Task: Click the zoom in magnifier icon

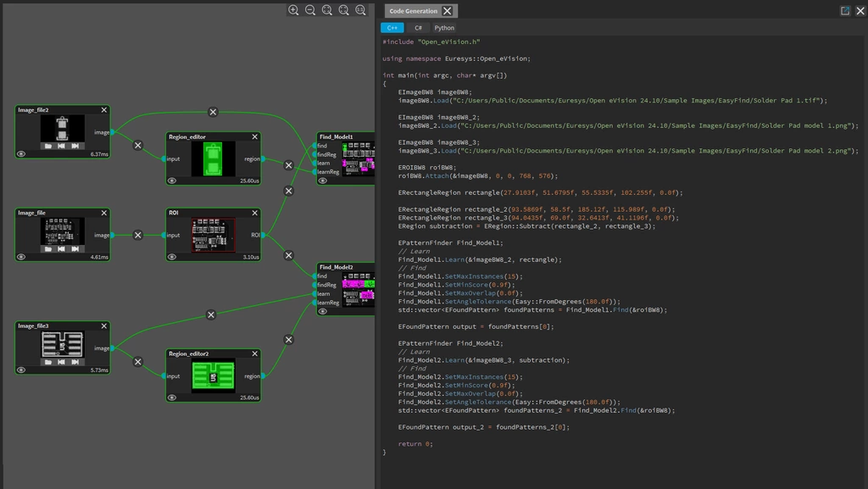Action: (x=293, y=10)
